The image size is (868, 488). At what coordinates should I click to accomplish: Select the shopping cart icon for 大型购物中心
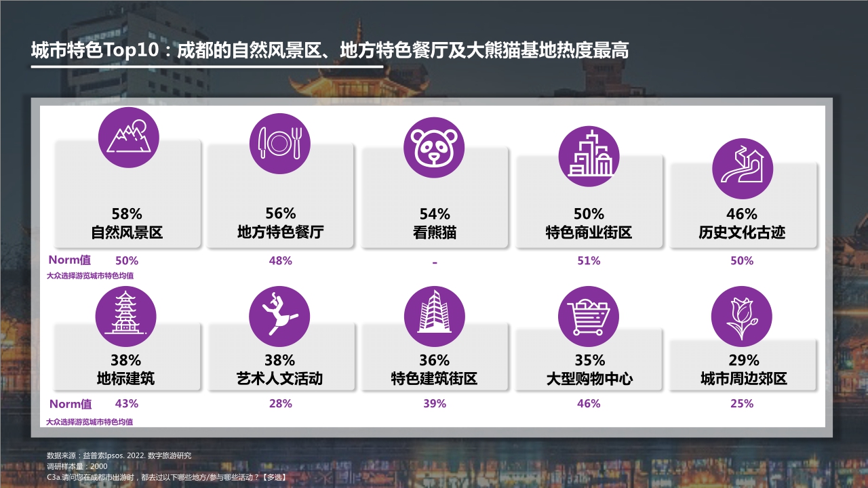pos(589,316)
